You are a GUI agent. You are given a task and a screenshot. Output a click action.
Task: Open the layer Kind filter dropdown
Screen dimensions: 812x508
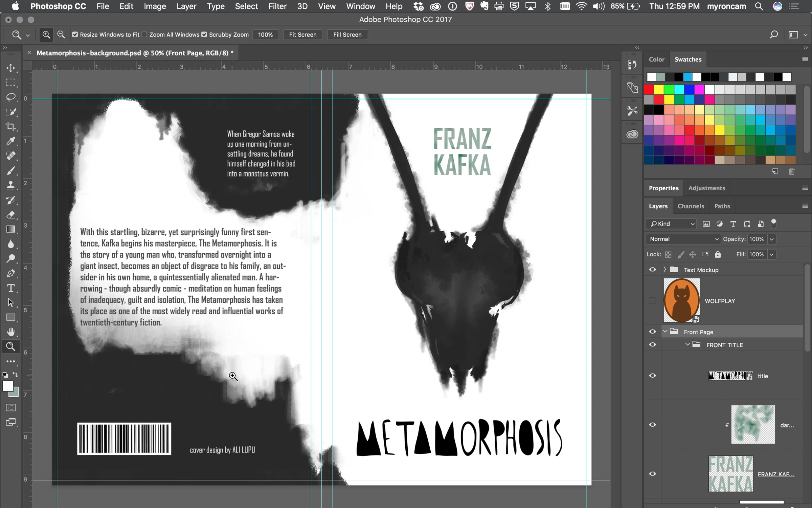point(671,224)
